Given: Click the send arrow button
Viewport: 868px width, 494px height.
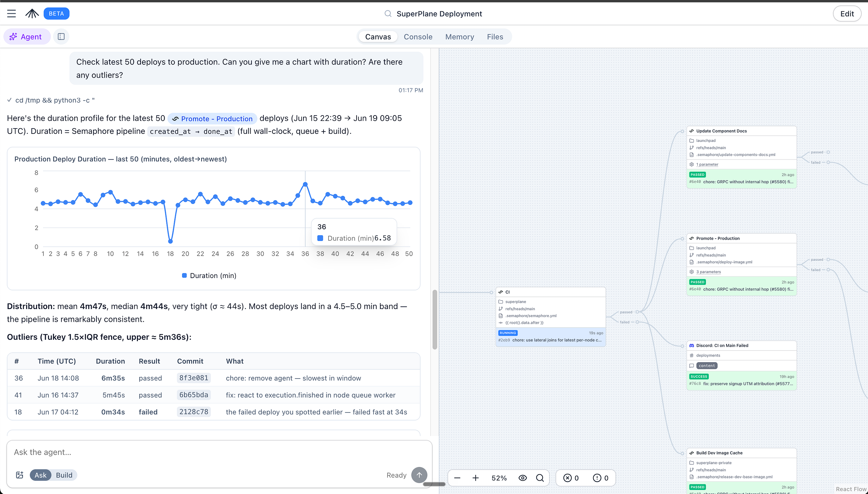Looking at the screenshot, I should pos(419,475).
